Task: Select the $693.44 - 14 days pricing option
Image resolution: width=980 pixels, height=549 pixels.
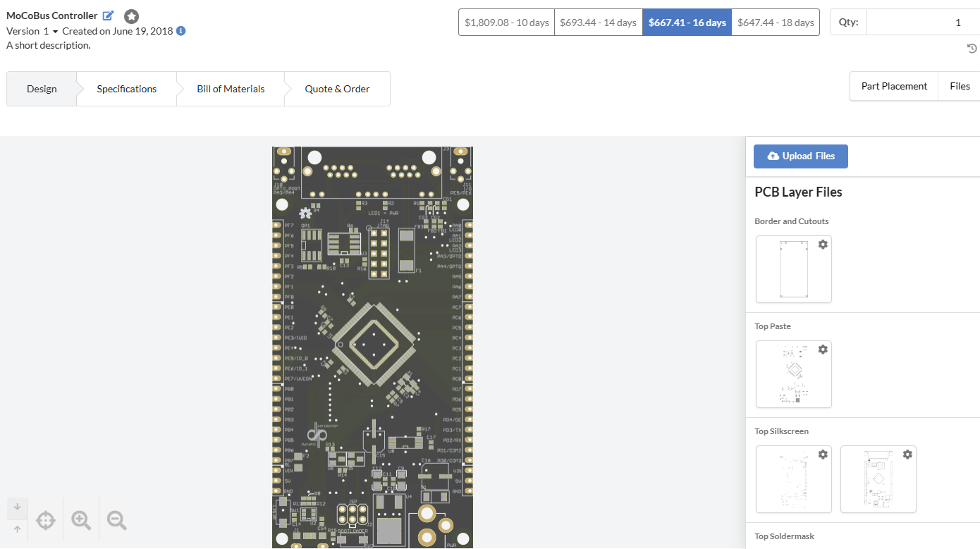Action: pyautogui.click(x=598, y=22)
